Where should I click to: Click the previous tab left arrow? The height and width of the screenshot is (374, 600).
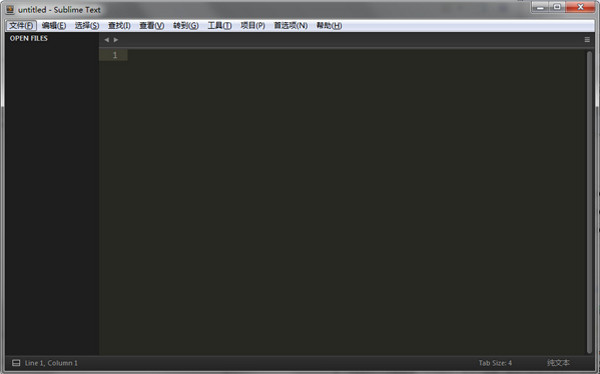tap(106, 40)
